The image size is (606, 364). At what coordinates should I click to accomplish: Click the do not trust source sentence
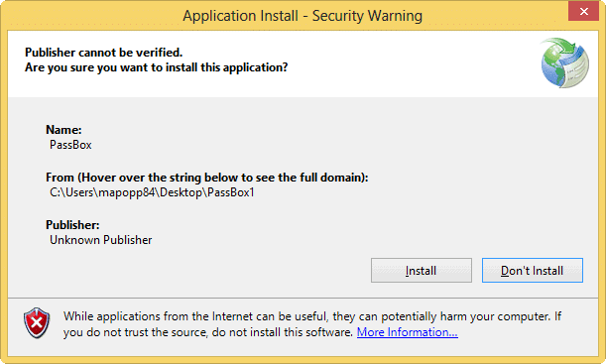(208, 332)
